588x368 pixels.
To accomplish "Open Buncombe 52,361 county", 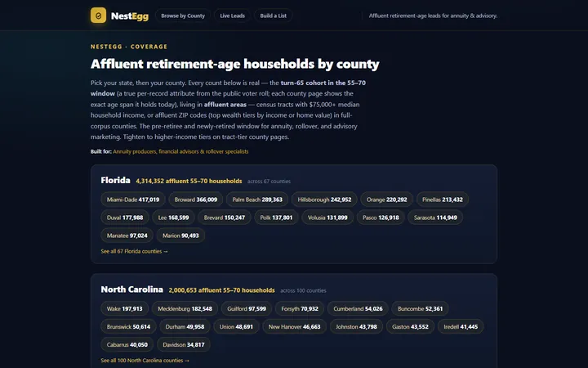I will point(420,308).
